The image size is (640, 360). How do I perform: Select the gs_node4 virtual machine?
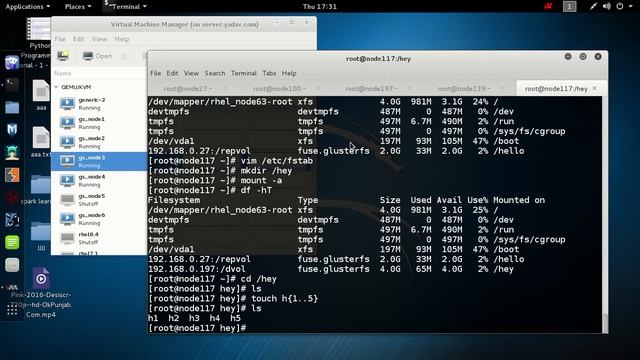point(99,180)
